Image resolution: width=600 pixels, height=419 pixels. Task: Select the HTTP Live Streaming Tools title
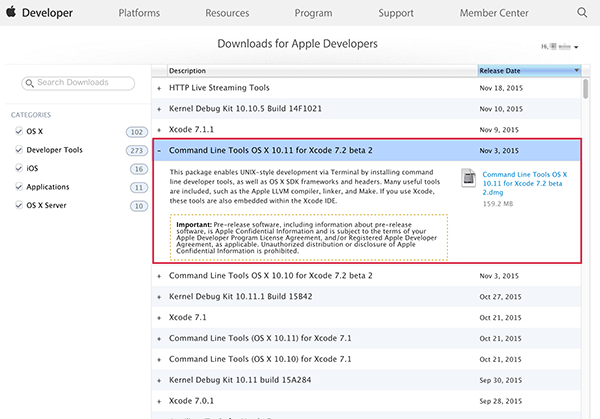click(219, 88)
